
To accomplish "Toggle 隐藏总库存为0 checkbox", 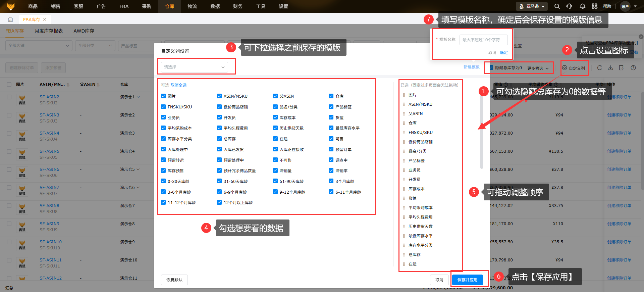I will click(x=491, y=68).
